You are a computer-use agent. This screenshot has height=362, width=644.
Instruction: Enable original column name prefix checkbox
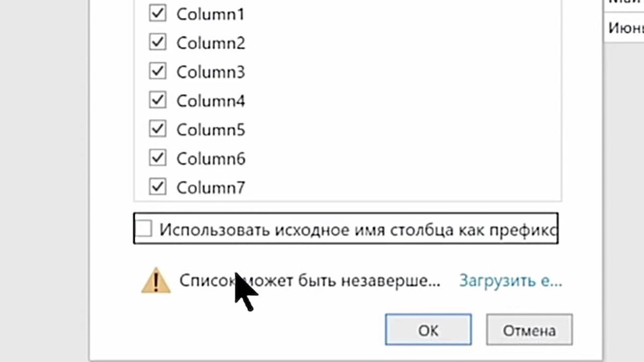pyautogui.click(x=144, y=229)
